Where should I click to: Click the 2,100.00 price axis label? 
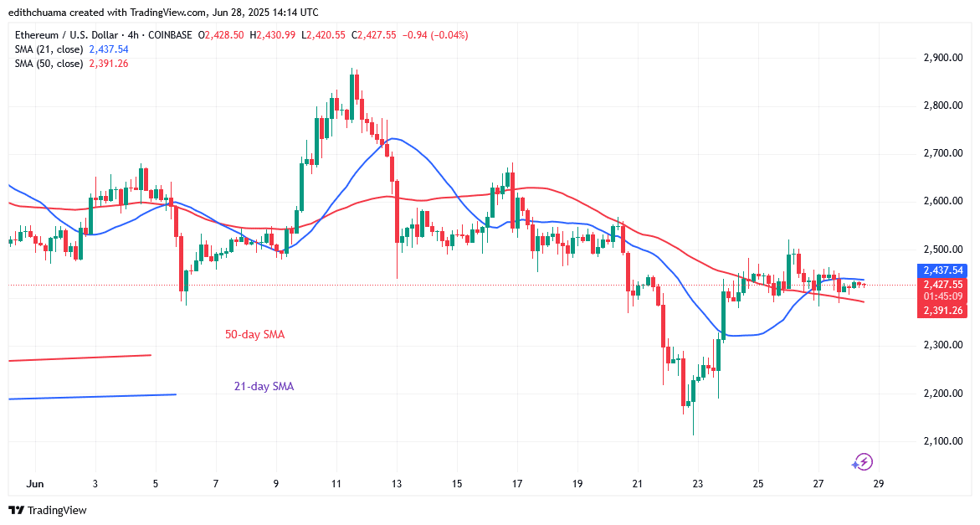click(x=942, y=441)
